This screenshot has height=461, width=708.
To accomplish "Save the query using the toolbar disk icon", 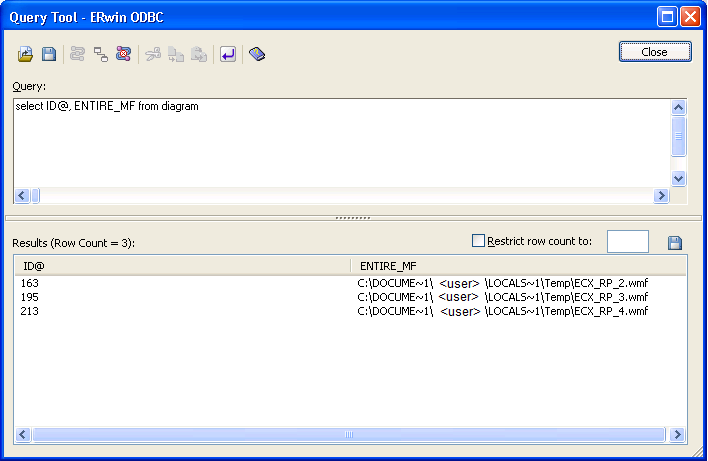I will pyautogui.click(x=49, y=54).
